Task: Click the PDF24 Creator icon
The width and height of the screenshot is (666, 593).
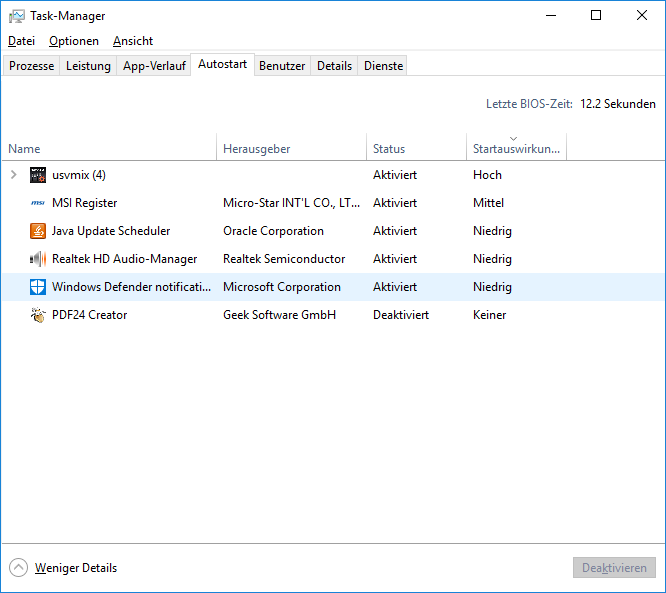Action: 38,315
